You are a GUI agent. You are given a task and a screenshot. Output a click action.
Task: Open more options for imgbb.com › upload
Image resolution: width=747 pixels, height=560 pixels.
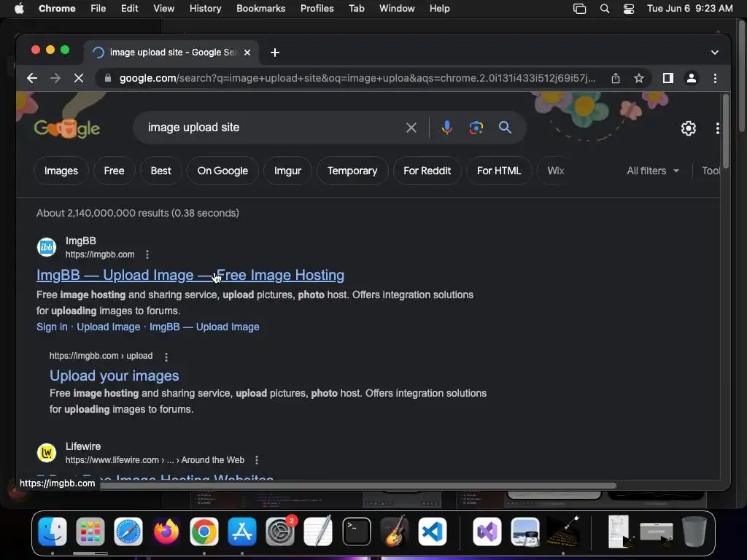tap(166, 357)
